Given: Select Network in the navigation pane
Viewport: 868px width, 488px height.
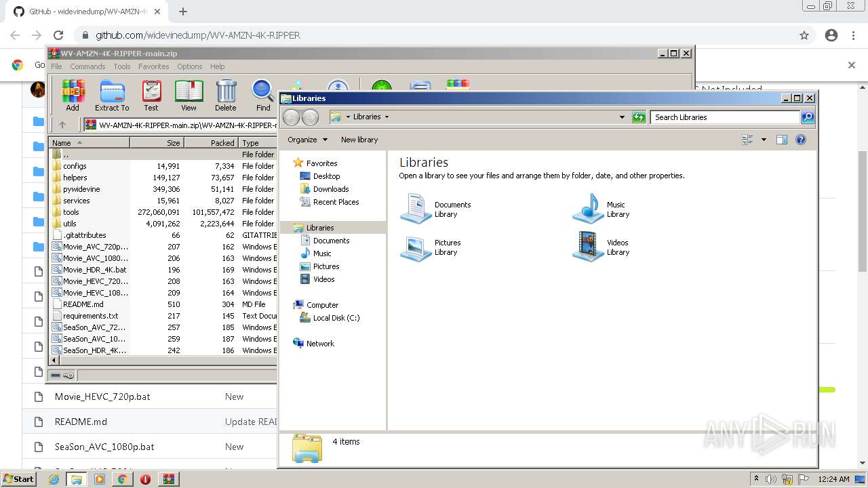Looking at the screenshot, I should pyautogui.click(x=320, y=344).
